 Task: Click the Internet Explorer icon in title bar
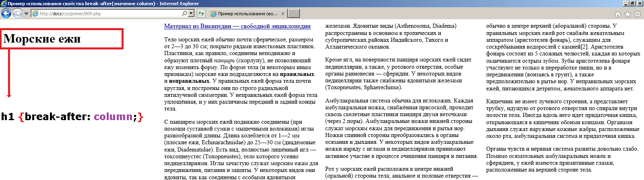4,4
